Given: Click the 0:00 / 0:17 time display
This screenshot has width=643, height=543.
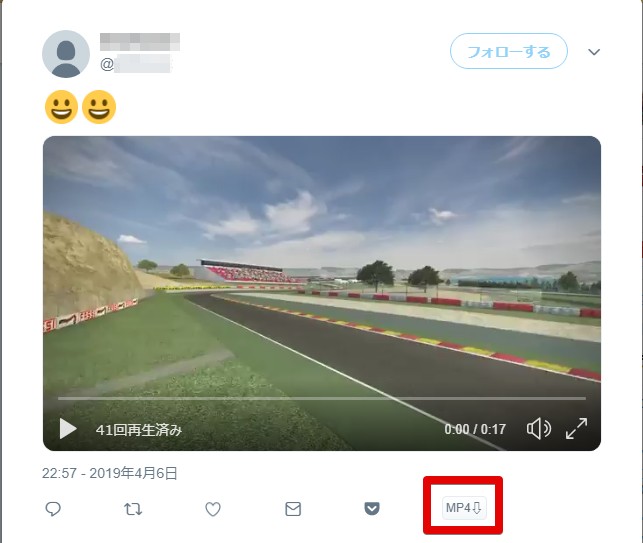Looking at the screenshot, I should point(475,430).
